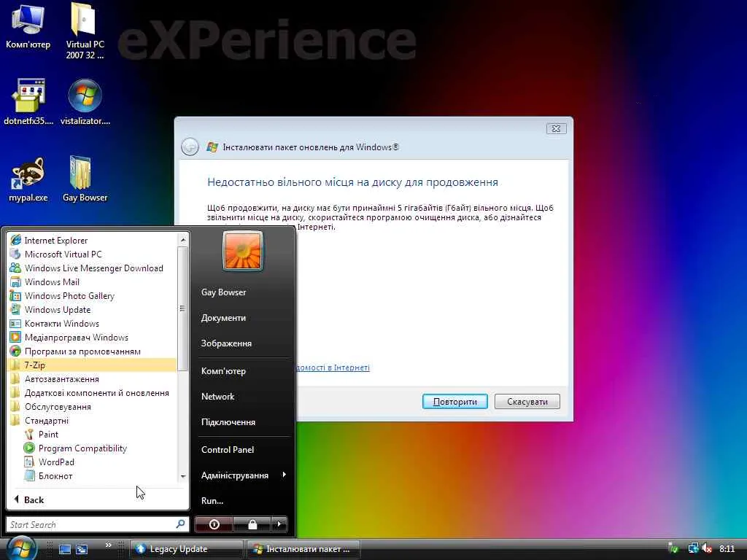Launch Paint from the Стандартні folder
Screen dimensions: 747x560
(93, 435)
